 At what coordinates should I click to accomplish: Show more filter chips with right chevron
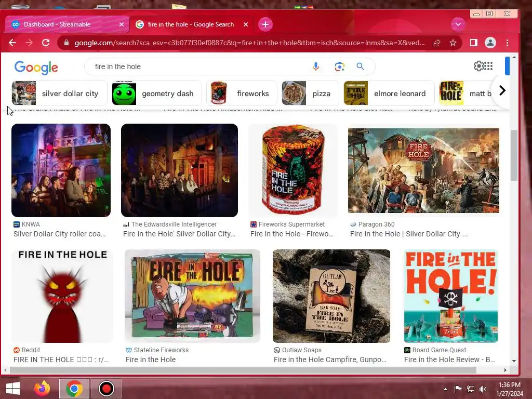502,90
